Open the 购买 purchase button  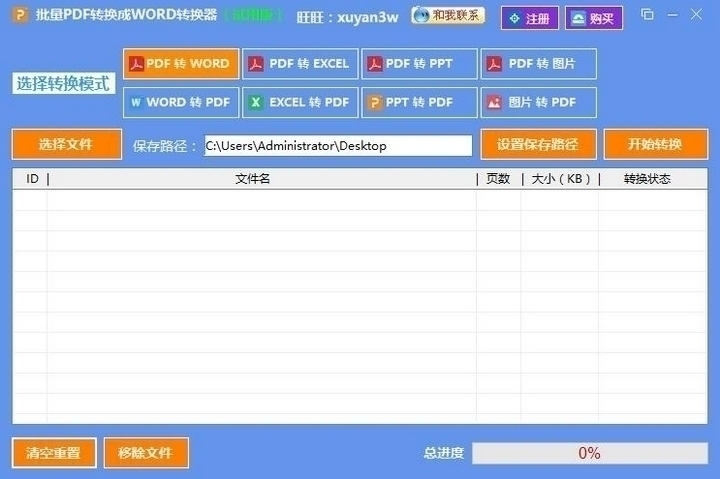point(594,18)
